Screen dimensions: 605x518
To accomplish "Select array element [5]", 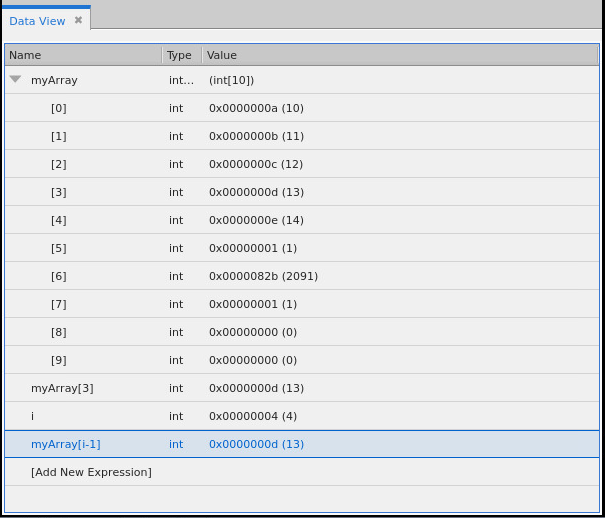I will click(x=59, y=248).
